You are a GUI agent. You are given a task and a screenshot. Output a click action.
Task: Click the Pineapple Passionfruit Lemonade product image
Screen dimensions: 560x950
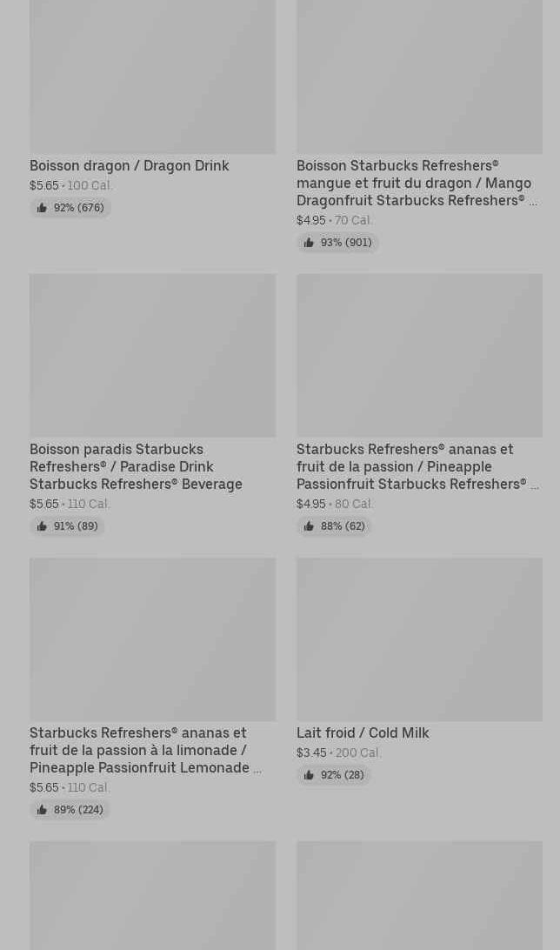click(152, 639)
